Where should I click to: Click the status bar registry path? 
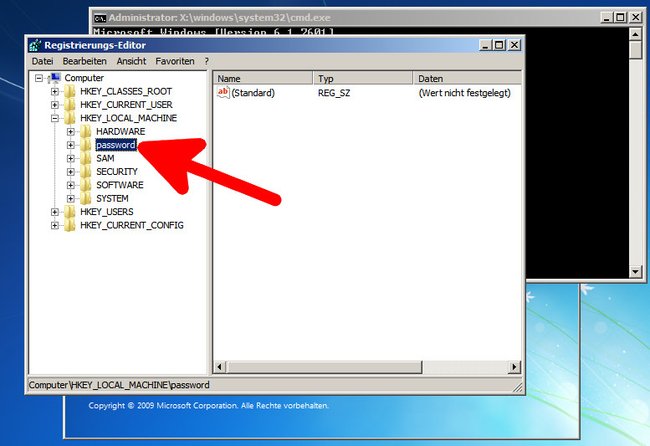tap(119, 385)
